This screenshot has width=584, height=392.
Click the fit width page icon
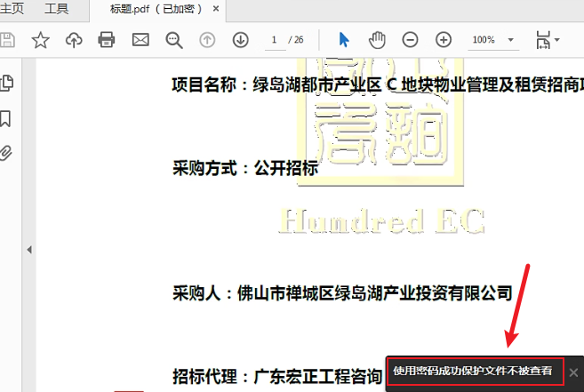tap(543, 40)
